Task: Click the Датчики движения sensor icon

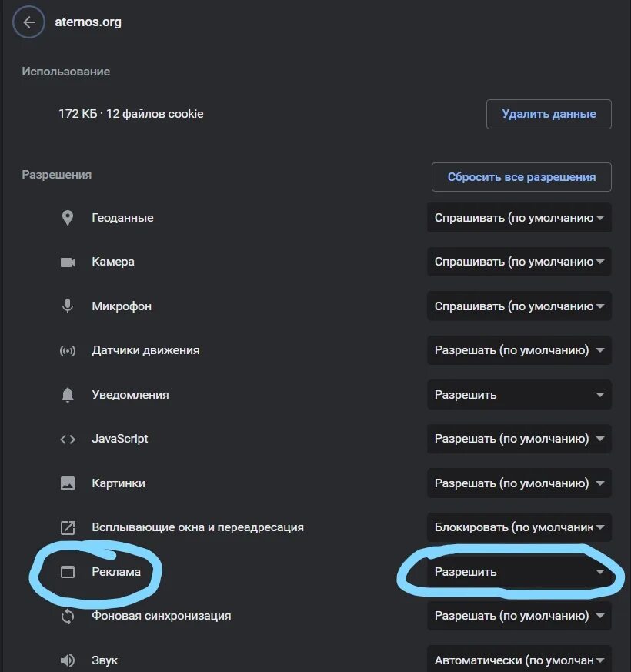Action: click(68, 350)
